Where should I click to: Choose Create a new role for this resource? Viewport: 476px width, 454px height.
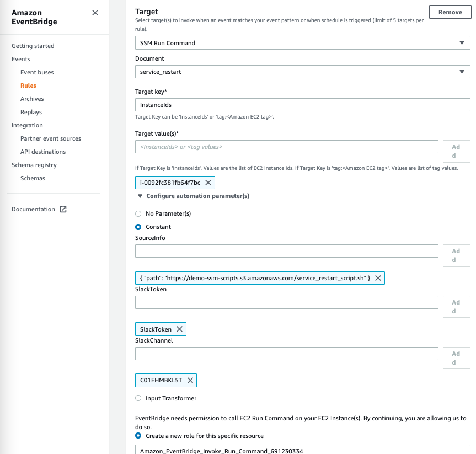coord(138,435)
